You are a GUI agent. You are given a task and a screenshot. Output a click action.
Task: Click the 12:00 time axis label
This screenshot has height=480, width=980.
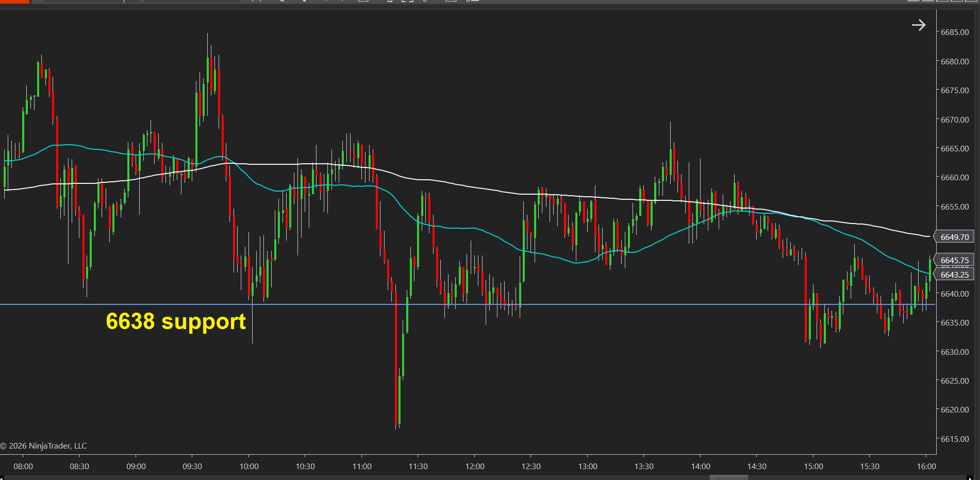475,466
